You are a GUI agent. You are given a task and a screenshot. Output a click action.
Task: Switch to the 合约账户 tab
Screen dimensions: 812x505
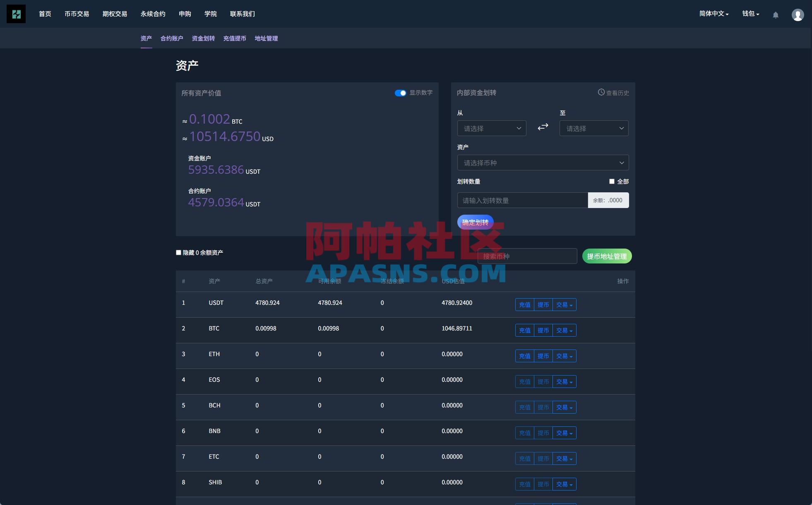click(x=171, y=38)
